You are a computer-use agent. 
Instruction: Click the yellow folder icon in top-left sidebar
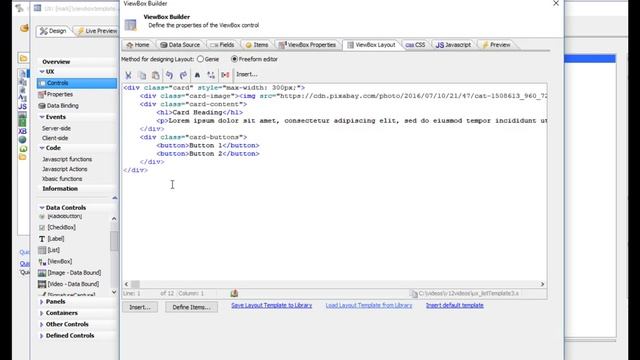click(23, 58)
